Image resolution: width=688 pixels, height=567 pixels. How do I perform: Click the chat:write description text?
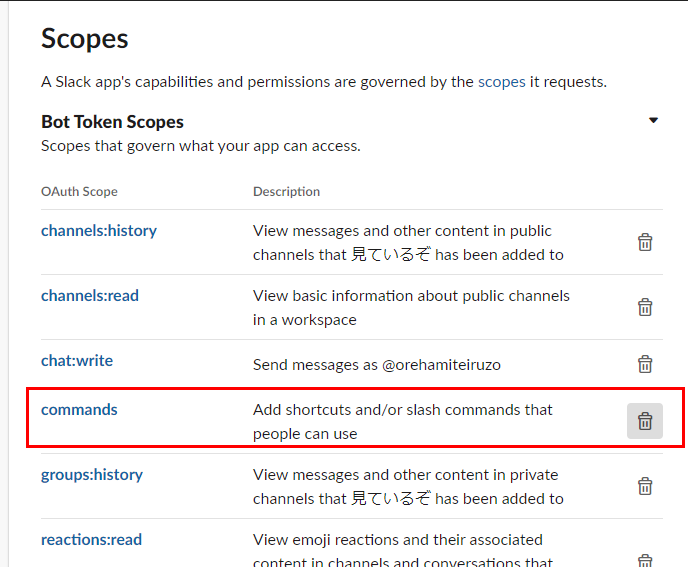click(376, 365)
